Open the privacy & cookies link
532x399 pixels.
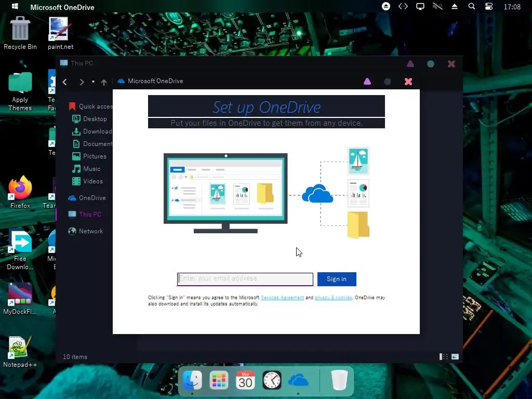click(334, 298)
